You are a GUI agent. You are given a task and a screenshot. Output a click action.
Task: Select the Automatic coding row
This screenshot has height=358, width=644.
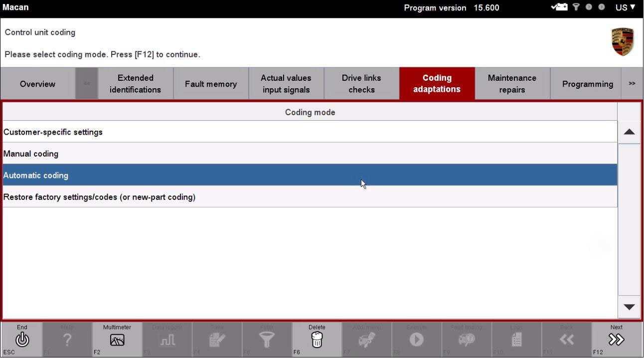[x=310, y=175]
